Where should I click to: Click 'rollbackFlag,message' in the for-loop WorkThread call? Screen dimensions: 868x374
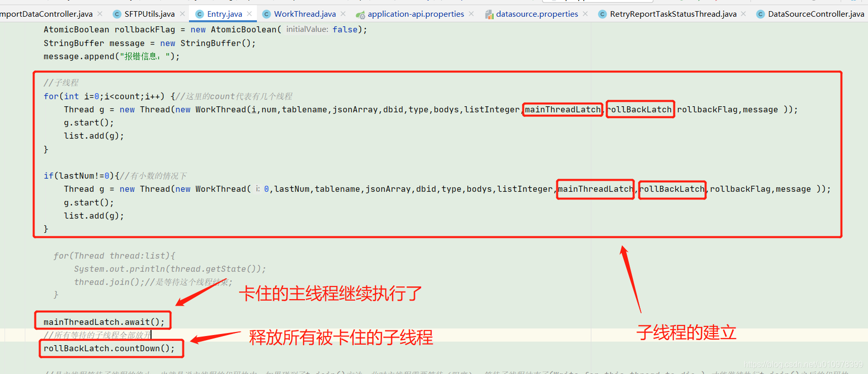tap(727, 109)
